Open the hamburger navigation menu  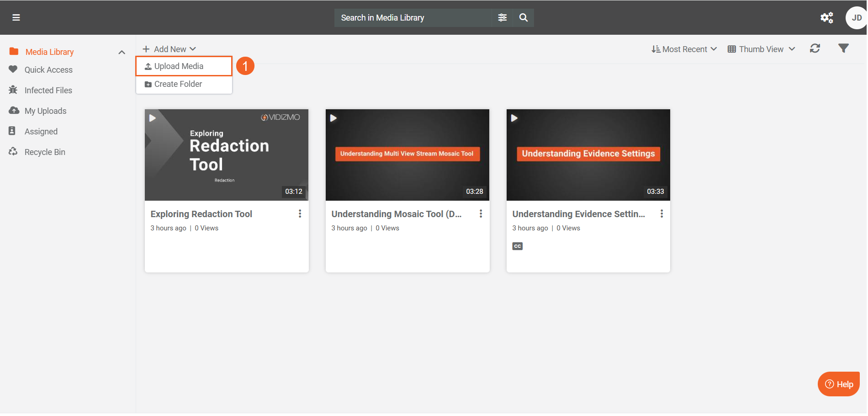point(16,17)
